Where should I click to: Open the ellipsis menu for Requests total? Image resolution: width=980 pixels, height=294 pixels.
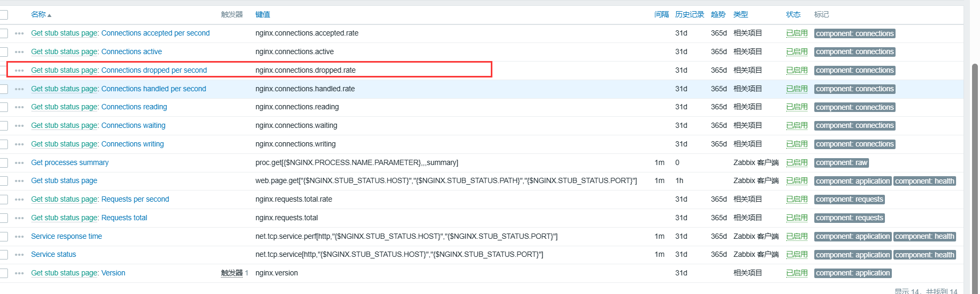pyautogui.click(x=20, y=218)
